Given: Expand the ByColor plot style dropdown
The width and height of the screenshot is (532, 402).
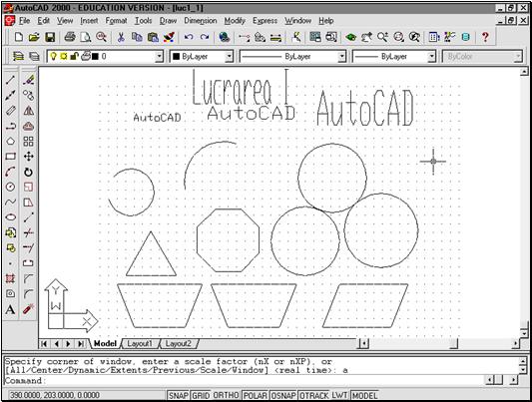Looking at the screenshot, I should point(517,57).
